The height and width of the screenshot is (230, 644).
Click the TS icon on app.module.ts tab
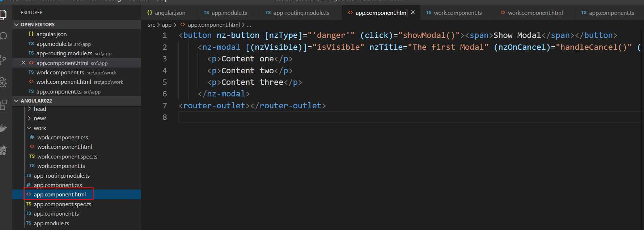(x=206, y=13)
